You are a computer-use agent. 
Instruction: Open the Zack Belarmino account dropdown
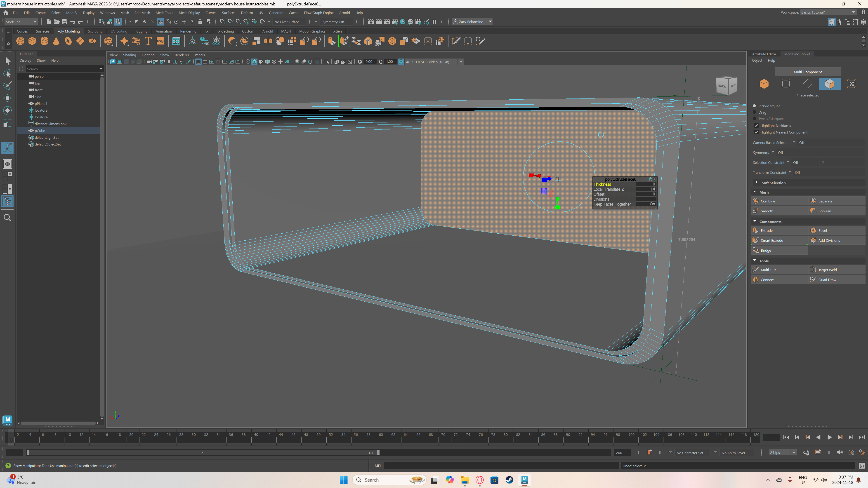472,22
